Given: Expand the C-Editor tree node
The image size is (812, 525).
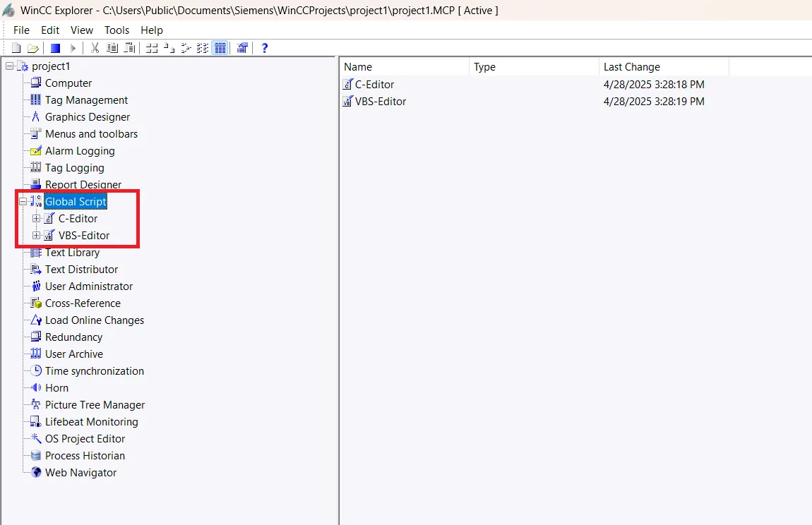Looking at the screenshot, I should click(36, 219).
